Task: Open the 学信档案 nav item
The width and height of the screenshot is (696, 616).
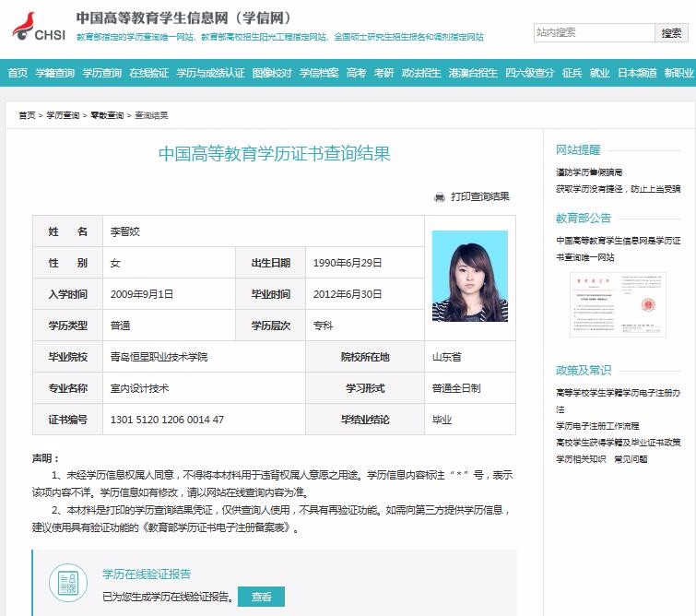Action: click(x=319, y=73)
